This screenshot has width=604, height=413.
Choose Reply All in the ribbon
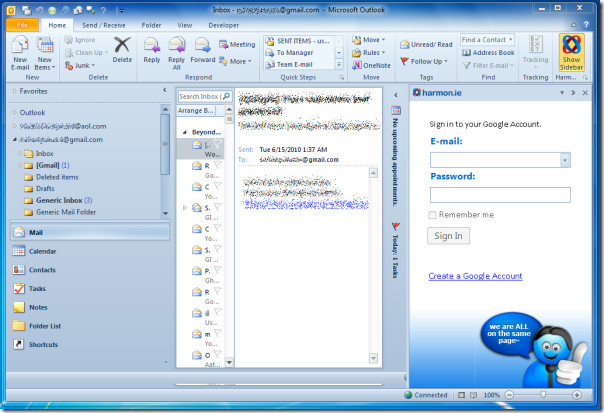pos(176,53)
